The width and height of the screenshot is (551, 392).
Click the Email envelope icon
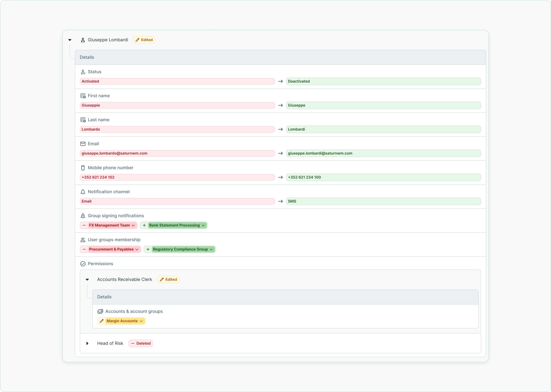[x=83, y=144]
